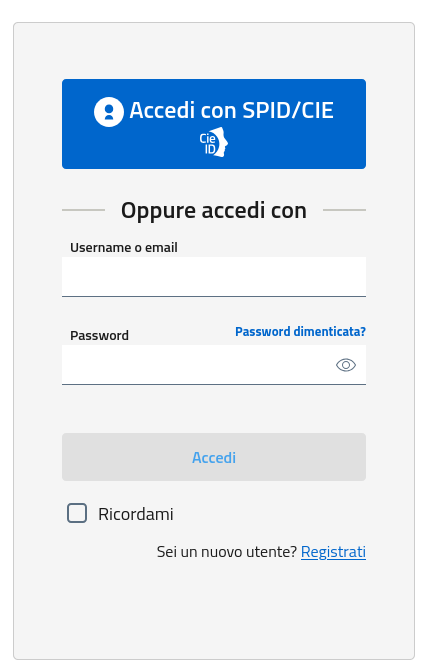This screenshot has width=422, height=666.
Task: Click the 'Sei un nuovo utente?' text
Action: tap(226, 551)
